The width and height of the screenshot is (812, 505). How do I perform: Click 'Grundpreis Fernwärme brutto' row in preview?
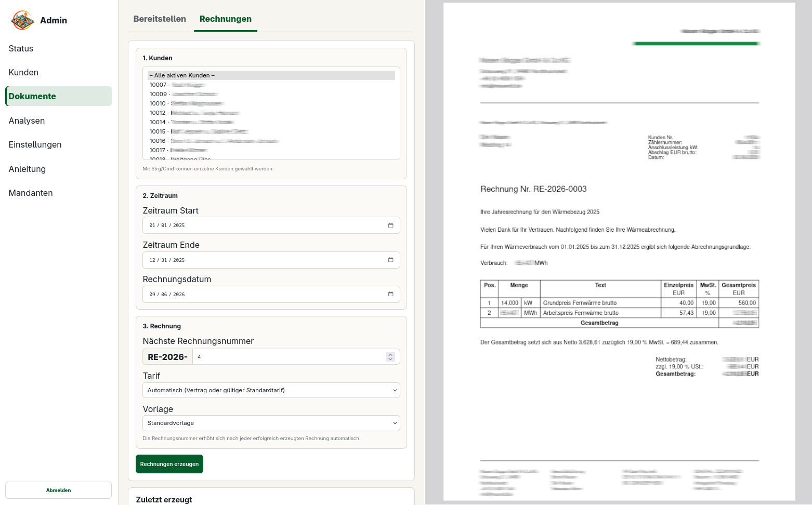tap(620, 303)
